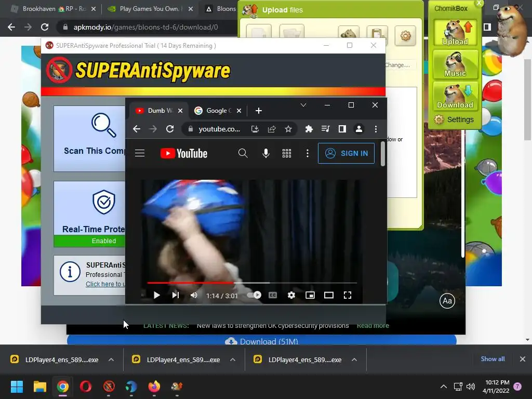532x399 pixels.
Task: Go back in small Chrome window
Action: pyautogui.click(x=137, y=129)
